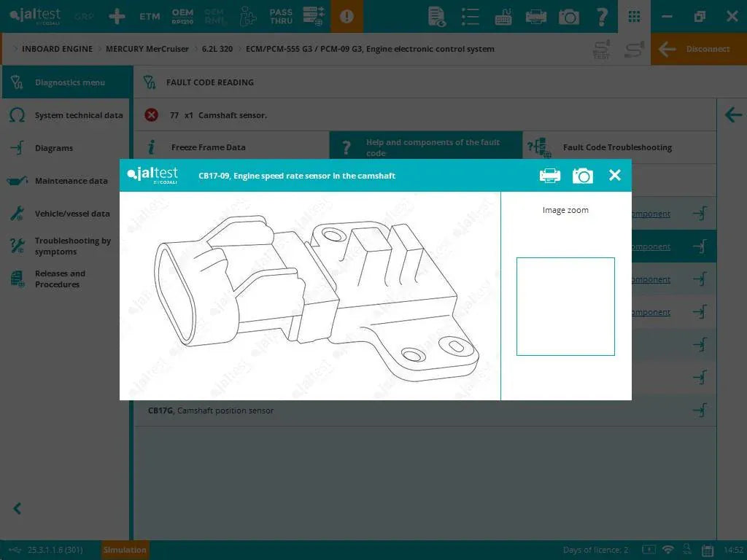Print the camshaft sensor image from the popup
747x560 pixels.
pos(550,175)
